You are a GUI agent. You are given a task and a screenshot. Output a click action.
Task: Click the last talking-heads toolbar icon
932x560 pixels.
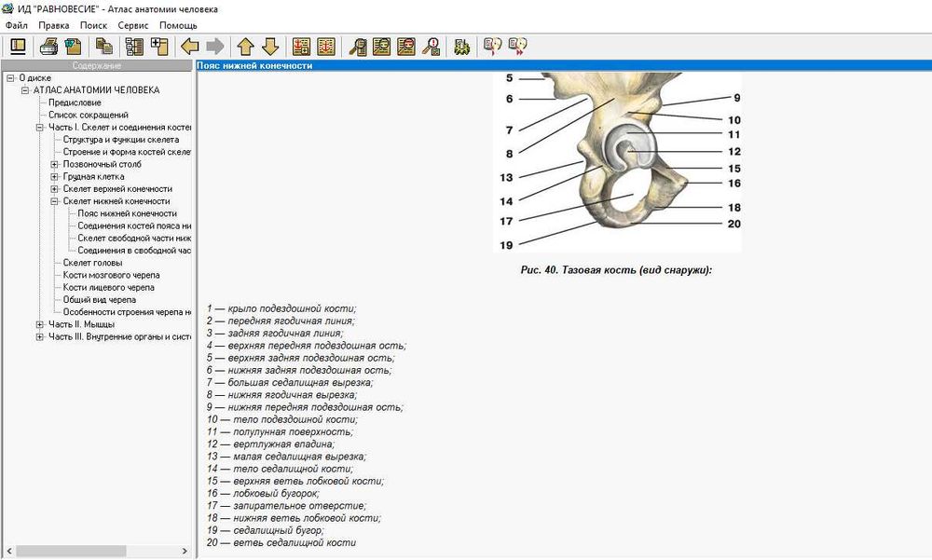point(517,46)
